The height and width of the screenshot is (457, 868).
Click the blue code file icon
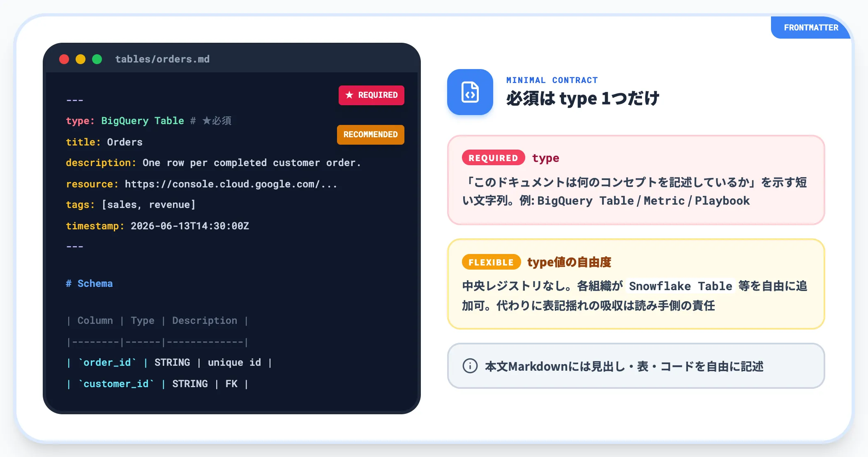pyautogui.click(x=470, y=92)
